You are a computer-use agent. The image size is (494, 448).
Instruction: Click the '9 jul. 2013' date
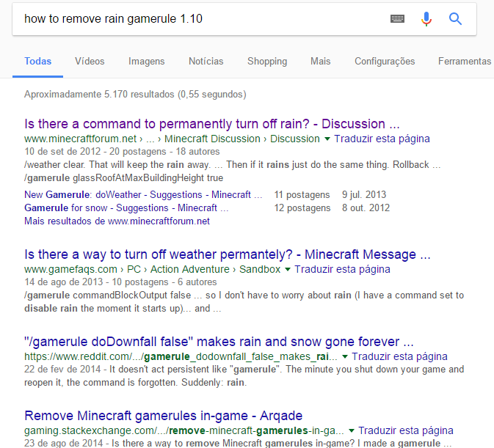pos(364,195)
